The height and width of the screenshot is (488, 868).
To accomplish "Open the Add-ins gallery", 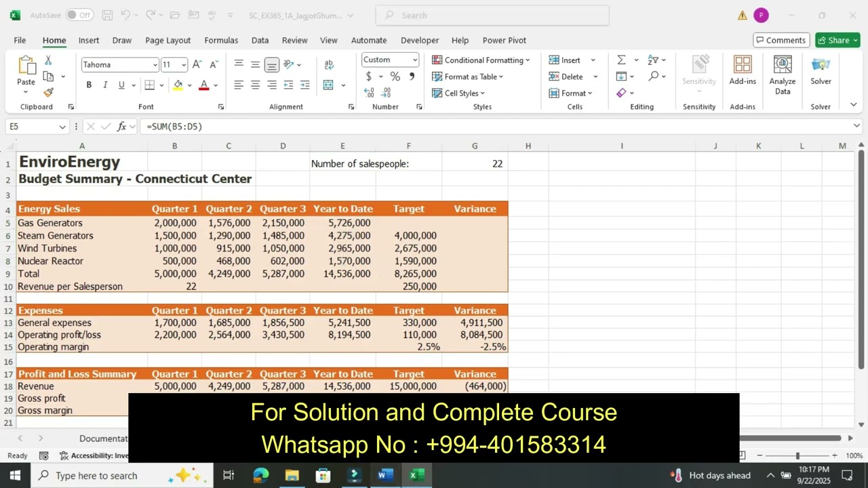I will click(743, 70).
